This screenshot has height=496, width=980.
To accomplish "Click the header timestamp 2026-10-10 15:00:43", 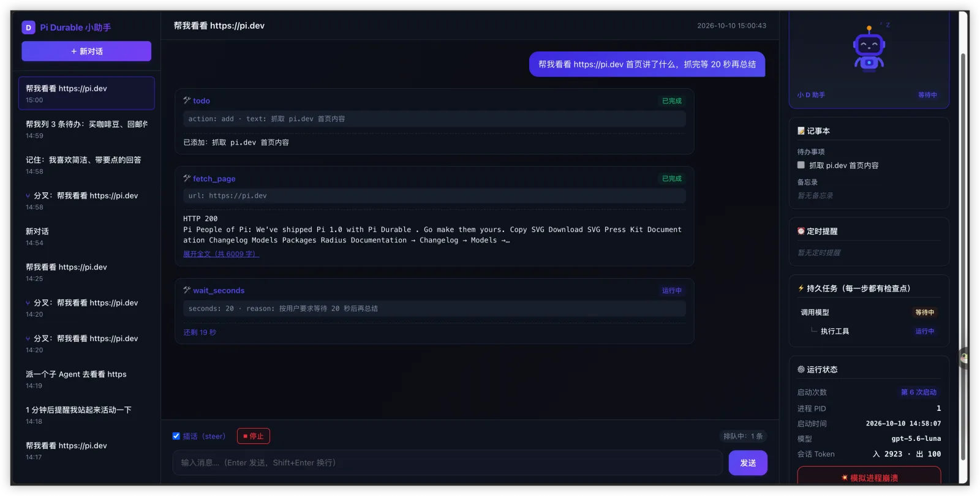I will pyautogui.click(x=731, y=26).
